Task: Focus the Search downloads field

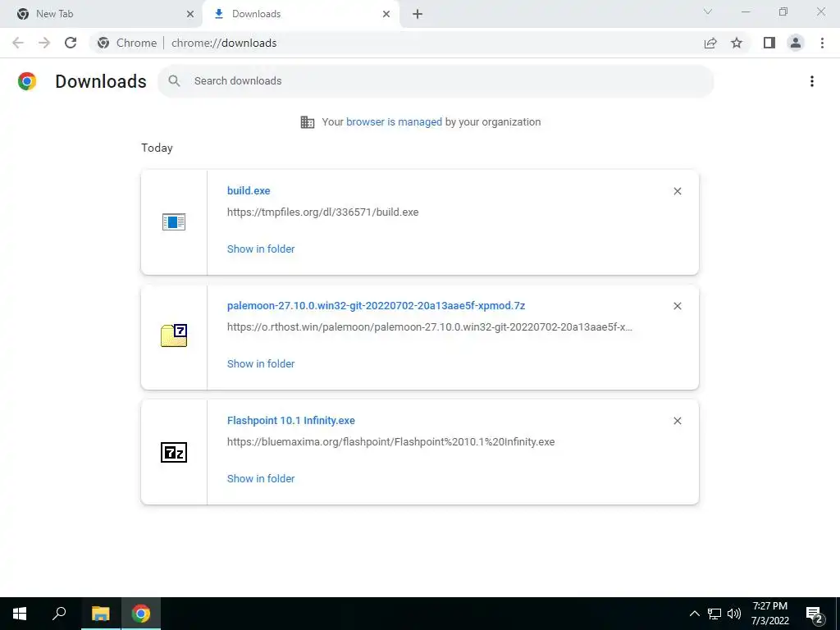Action: point(436,81)
